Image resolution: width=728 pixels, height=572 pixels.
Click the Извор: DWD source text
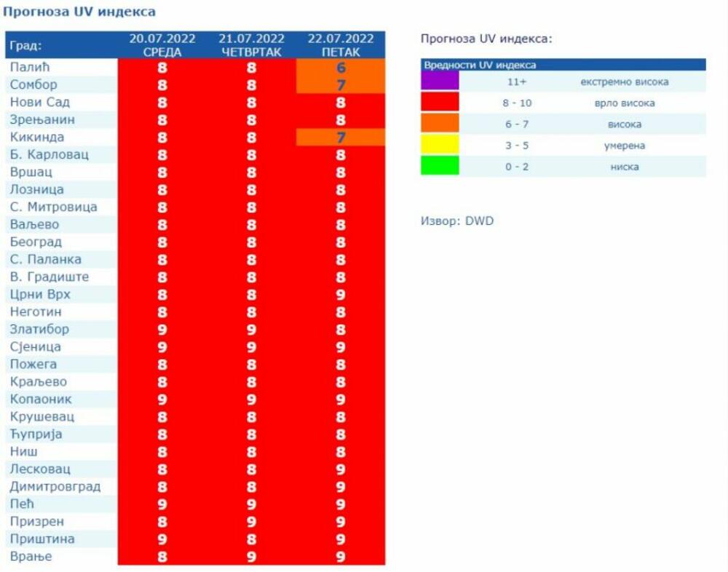(457, 220)
